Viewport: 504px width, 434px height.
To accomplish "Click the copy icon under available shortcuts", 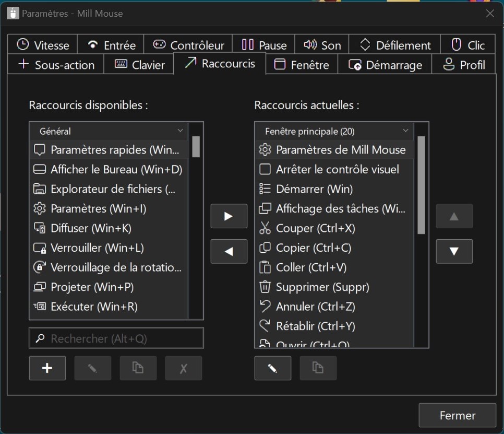I will click(138, 368).
